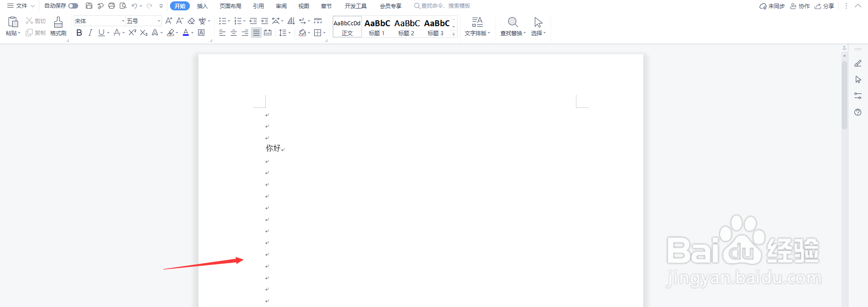Expand the numbered list dropdown arrow
The image size is (868, 307).
[x=245, y=21]
